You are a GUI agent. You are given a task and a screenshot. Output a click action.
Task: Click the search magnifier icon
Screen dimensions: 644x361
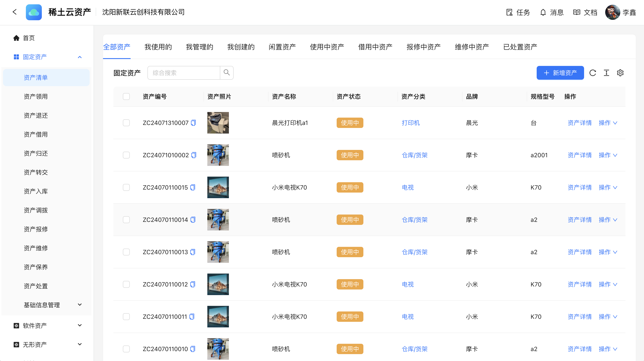[x=227, y=73]
